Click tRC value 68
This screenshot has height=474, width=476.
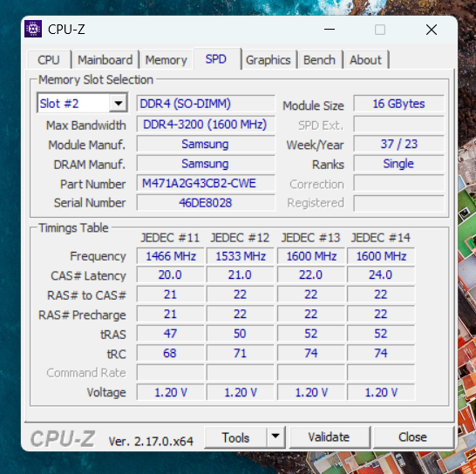tap(170, 353)
